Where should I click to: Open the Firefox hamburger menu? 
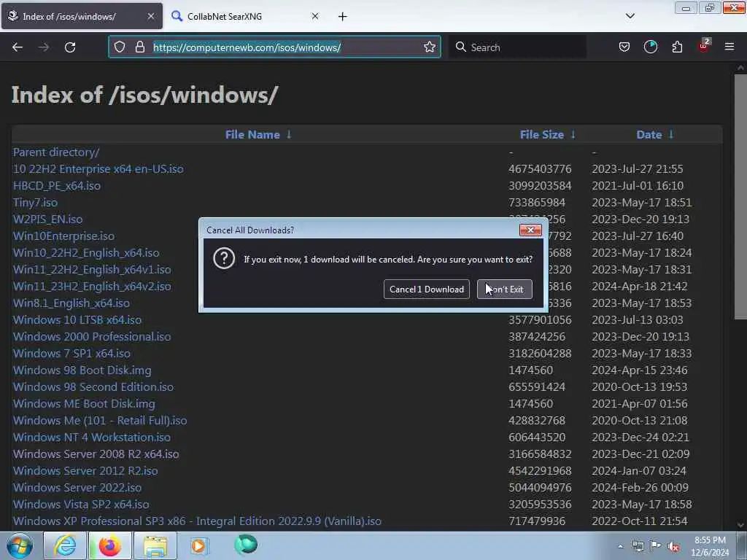tap(729, 47)
